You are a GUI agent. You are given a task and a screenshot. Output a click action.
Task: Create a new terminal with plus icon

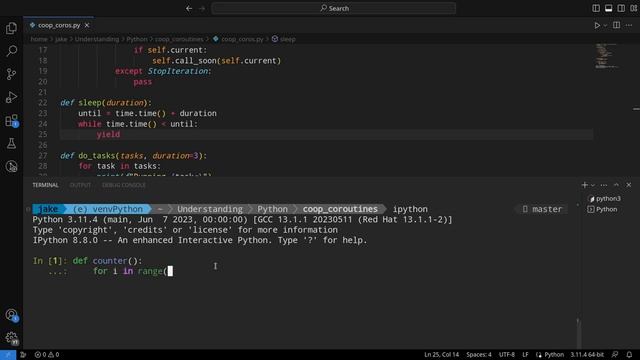(584, 185)
